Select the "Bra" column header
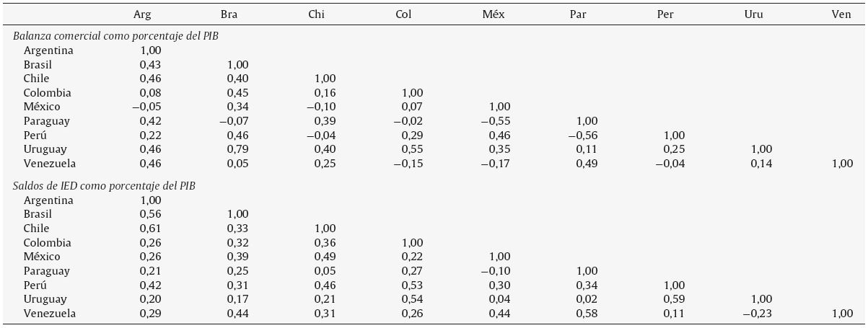 (x=229, y=14)
